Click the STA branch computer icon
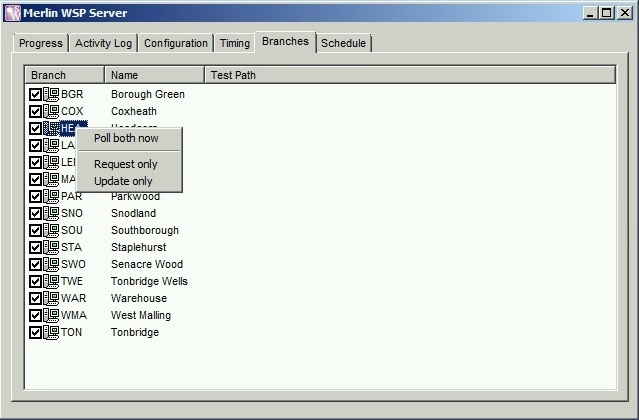The height and width of the screenshot is (420, 639). [51, 247]
